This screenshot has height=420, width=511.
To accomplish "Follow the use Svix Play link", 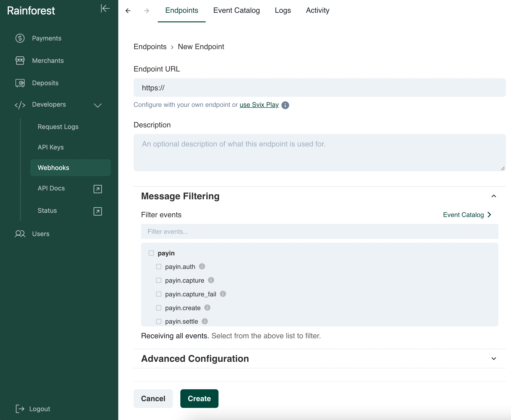I will point(259,105).
